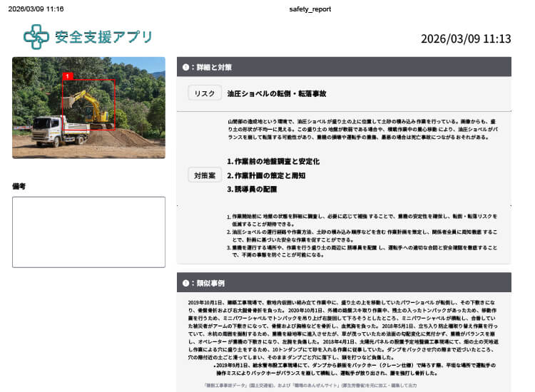Click the 対策案 label box
Screen dimensions: 535x392
205,175
